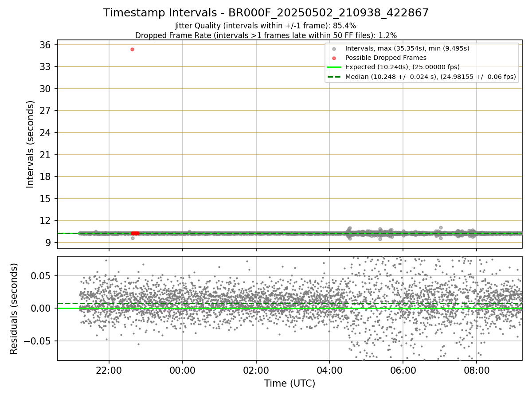Click the plot title 'Timestamp Intervals - BR000F_20250502_210938_422867'
The width and height of the screenshot is (532, 399).
point(266,13)
